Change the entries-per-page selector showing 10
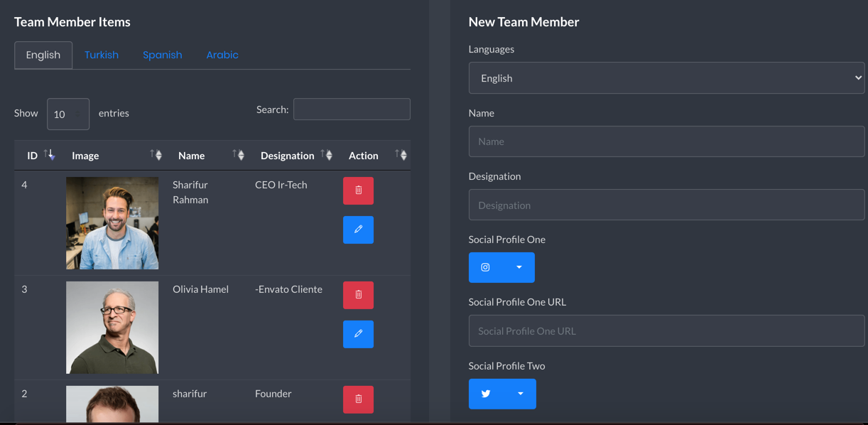Viewport: 868px width, 425px height. coord(68,114)
